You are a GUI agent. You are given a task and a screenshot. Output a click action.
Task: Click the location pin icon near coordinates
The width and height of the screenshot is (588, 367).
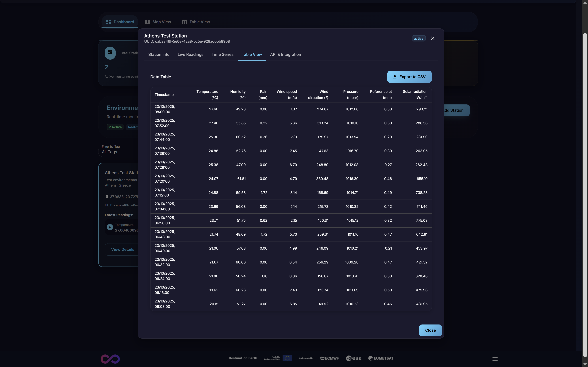click(x=107, y=197)
